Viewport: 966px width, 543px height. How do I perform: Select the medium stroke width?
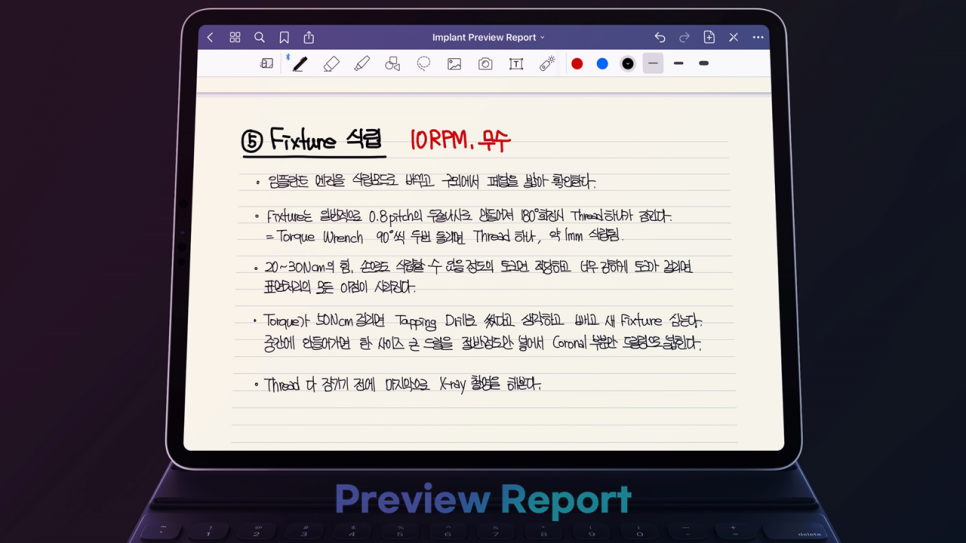(x=679, y=64)
